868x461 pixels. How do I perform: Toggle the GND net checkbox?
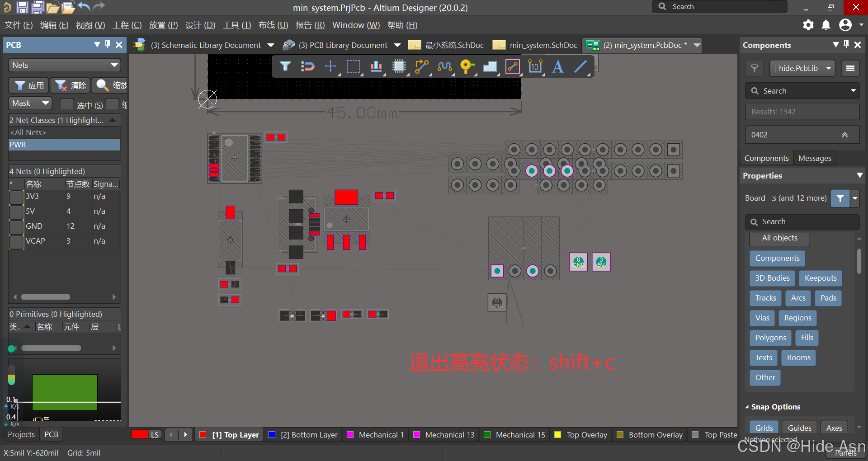pyautogui.click(x=17, y=227)
